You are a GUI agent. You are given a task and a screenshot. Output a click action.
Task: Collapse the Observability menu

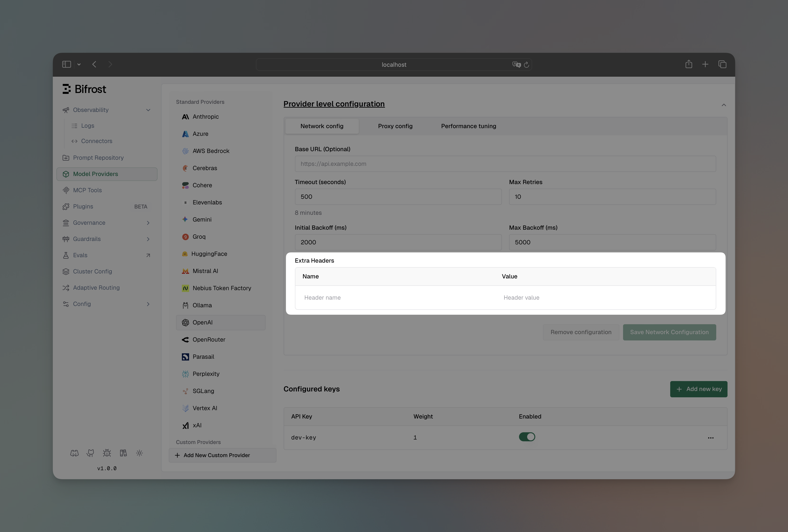pyautogui.click(x=148, y=110)
